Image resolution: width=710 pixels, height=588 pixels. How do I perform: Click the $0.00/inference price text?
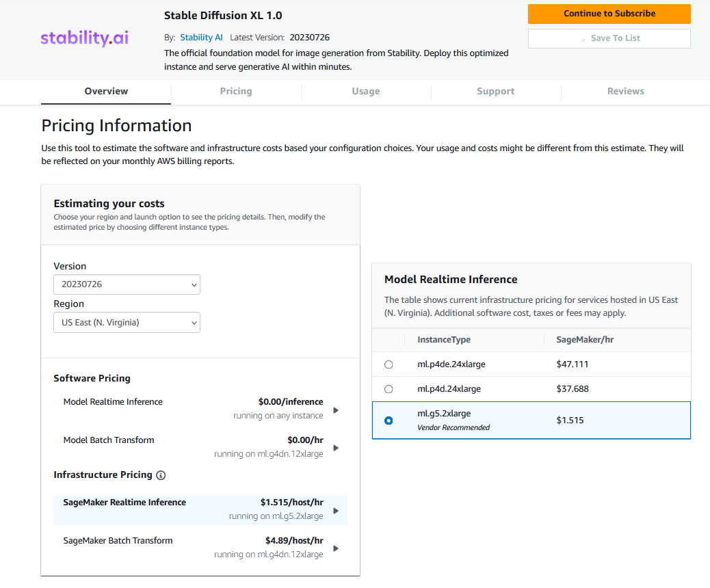coord(291,402)
